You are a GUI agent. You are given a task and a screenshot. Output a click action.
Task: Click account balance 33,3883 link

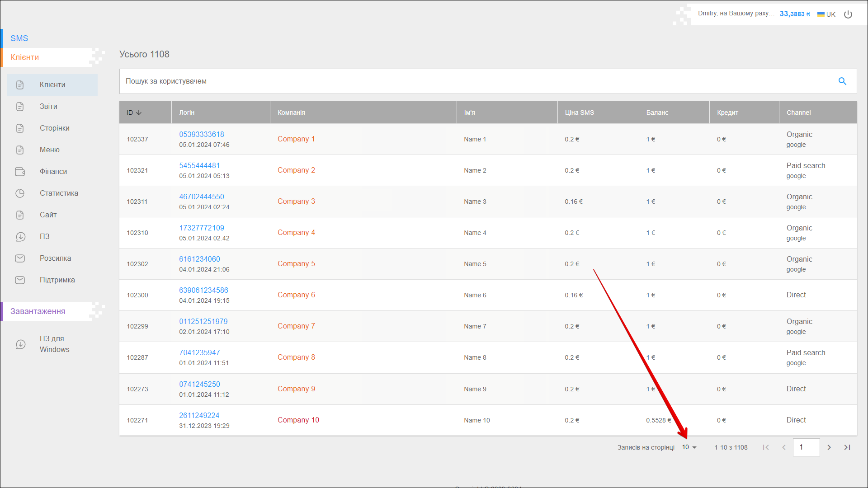tap(794, 14)
